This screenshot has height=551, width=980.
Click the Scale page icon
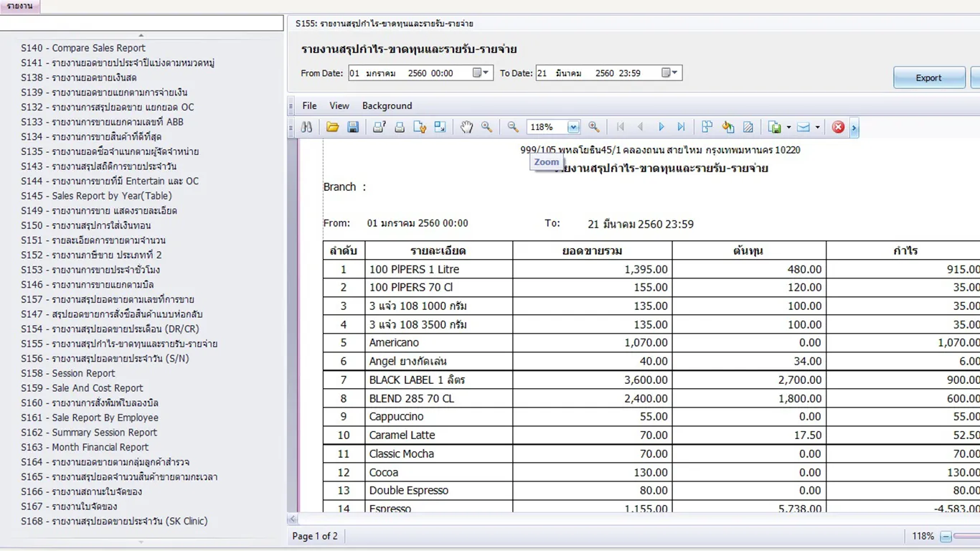pos(440,127)
